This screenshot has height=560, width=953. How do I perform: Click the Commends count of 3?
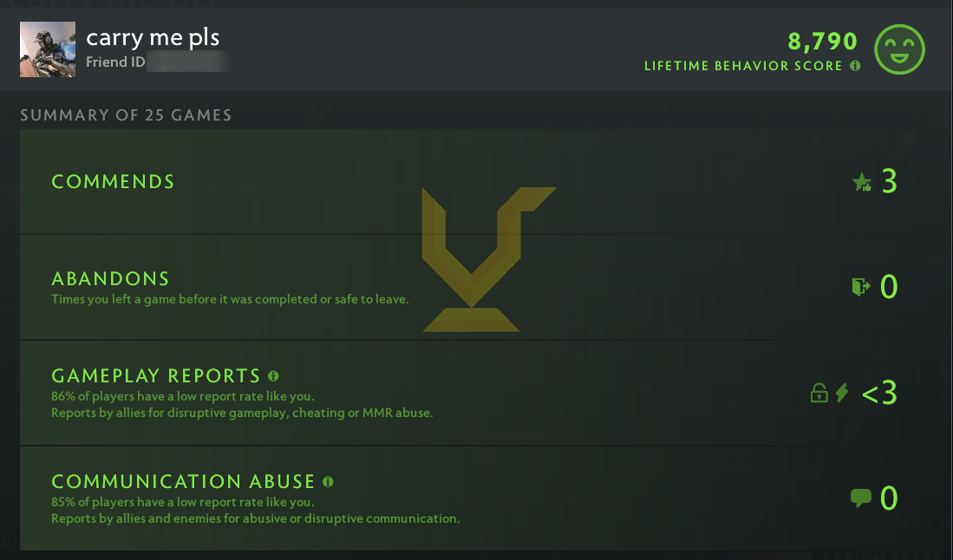click(x=890, y=182)
